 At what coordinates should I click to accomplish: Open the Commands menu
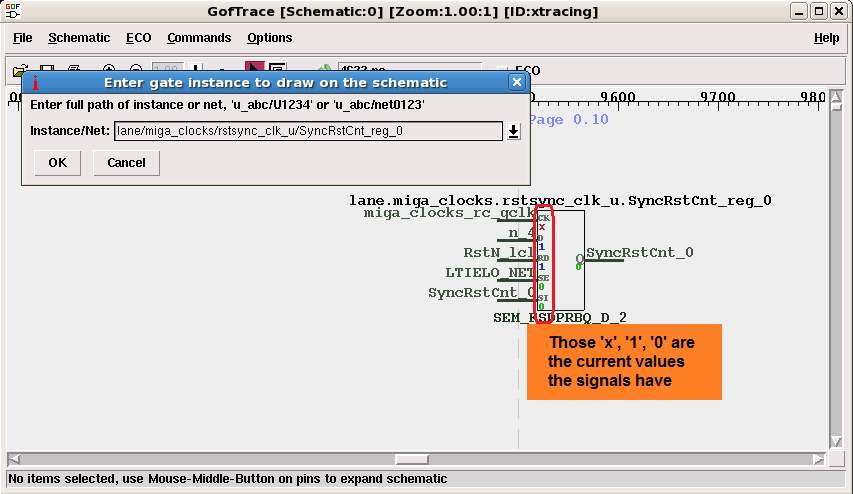tap(199, 38)
